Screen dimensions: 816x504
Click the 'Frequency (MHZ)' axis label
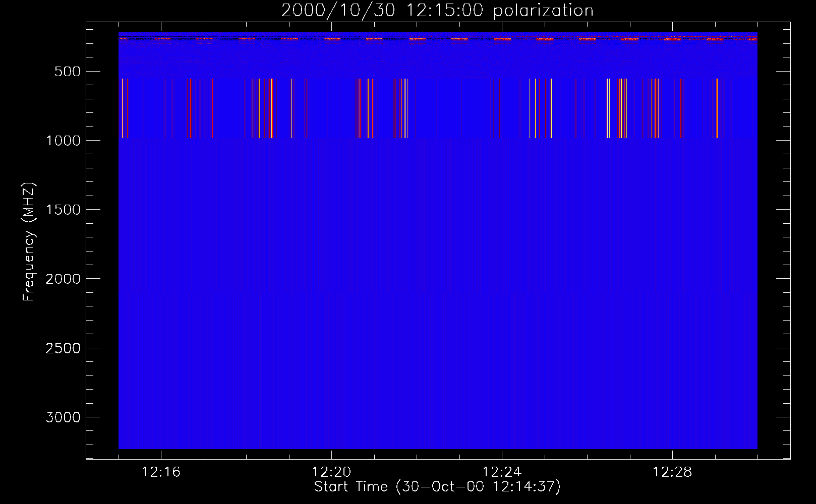click(x=29, y=241)
